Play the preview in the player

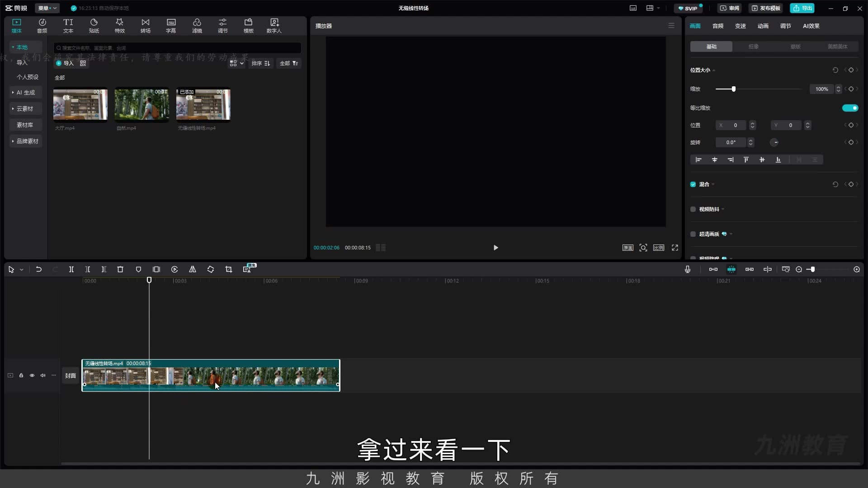[x=496, y=248]
